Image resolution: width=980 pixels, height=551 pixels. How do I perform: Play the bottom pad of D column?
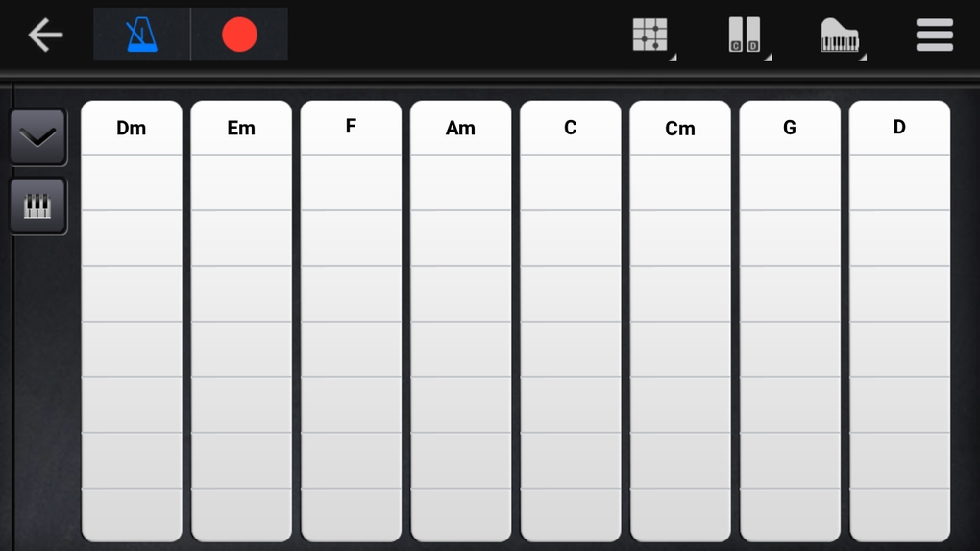pos(899,515)
